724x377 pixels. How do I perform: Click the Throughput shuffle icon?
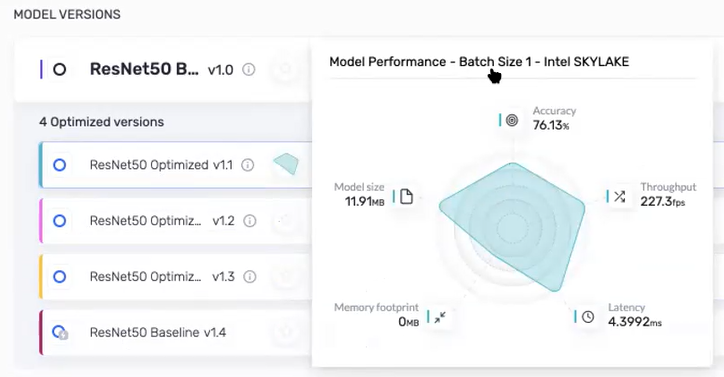click(620, 196)
